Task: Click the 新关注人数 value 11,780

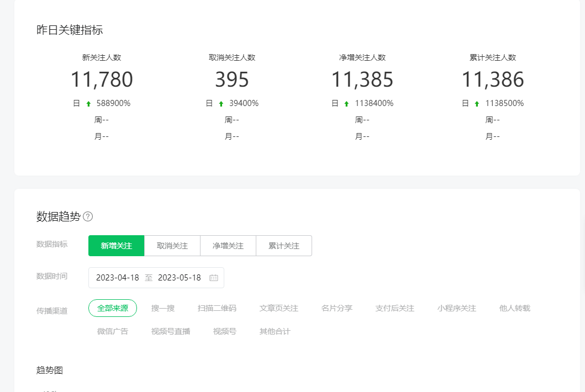Action: (102, 80)
